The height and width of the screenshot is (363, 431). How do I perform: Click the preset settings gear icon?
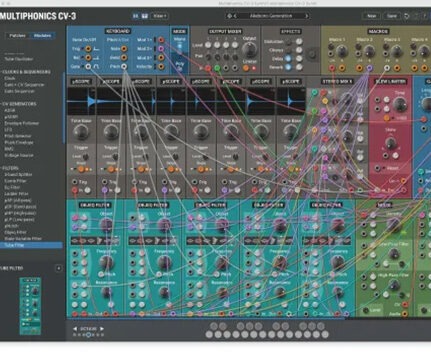pyautogui.click(x=229, y=16)
